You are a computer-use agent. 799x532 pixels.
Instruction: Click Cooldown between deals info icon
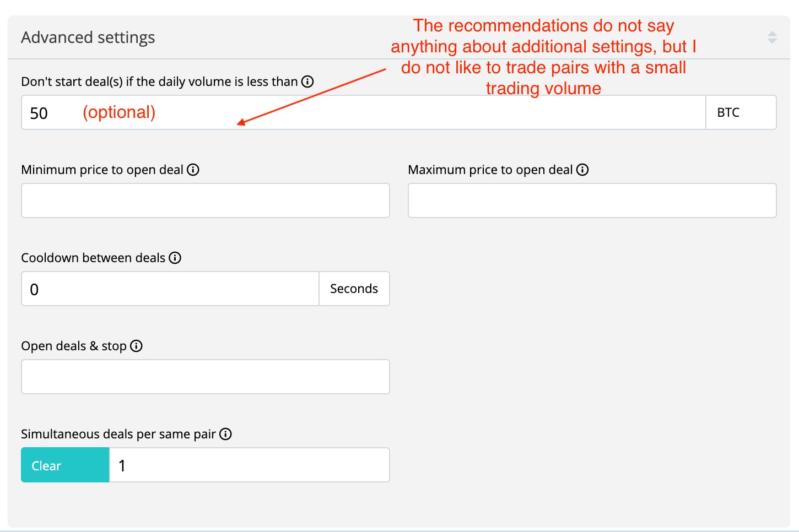pyautogui.click(x=175, y=258)
